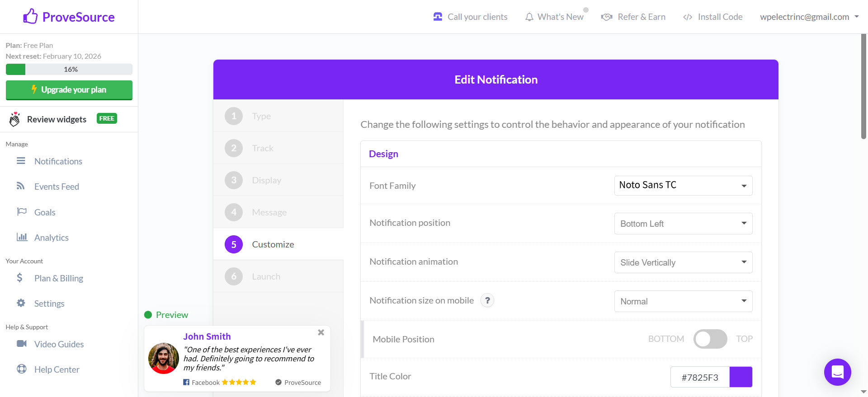Toggle Mobile Position between bottom and top
This screenshot has width=868, height=397.
[x=710, y=339]
